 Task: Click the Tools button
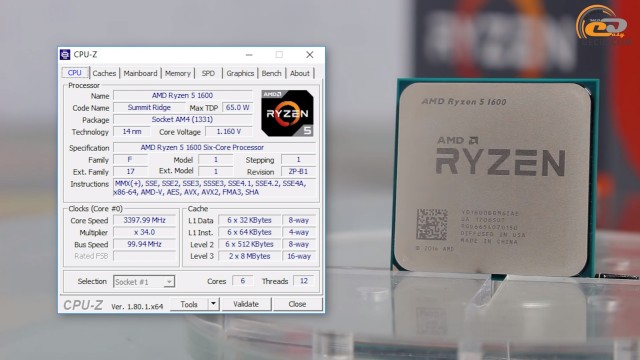click(189, 304)
